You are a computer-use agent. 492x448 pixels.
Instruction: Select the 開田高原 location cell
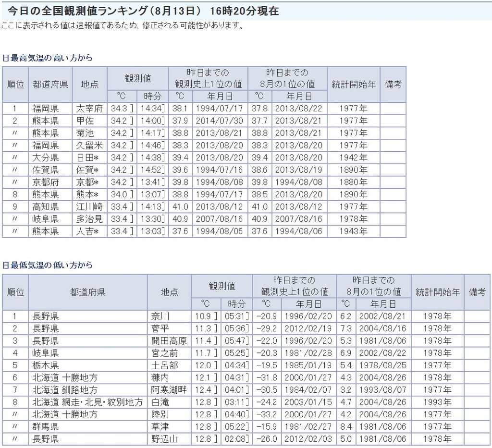169,340
